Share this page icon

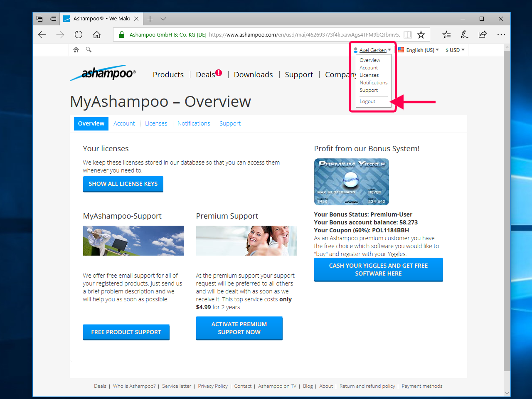click(483, 35)
